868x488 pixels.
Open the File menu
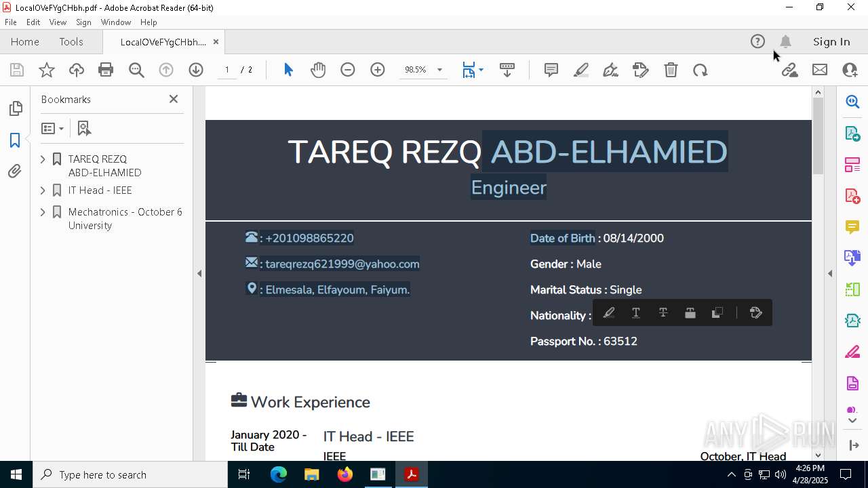[11, 22]
